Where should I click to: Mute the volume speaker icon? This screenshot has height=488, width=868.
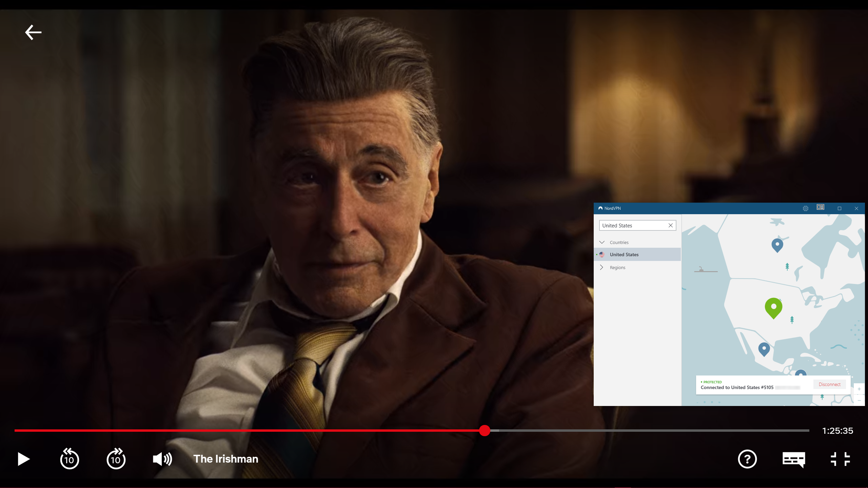coord(162,459)
